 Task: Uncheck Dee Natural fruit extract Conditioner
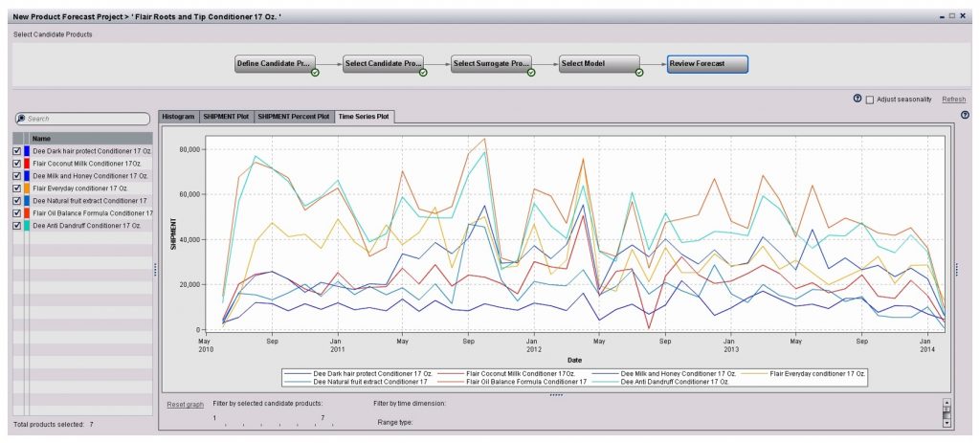pos(17,201)
